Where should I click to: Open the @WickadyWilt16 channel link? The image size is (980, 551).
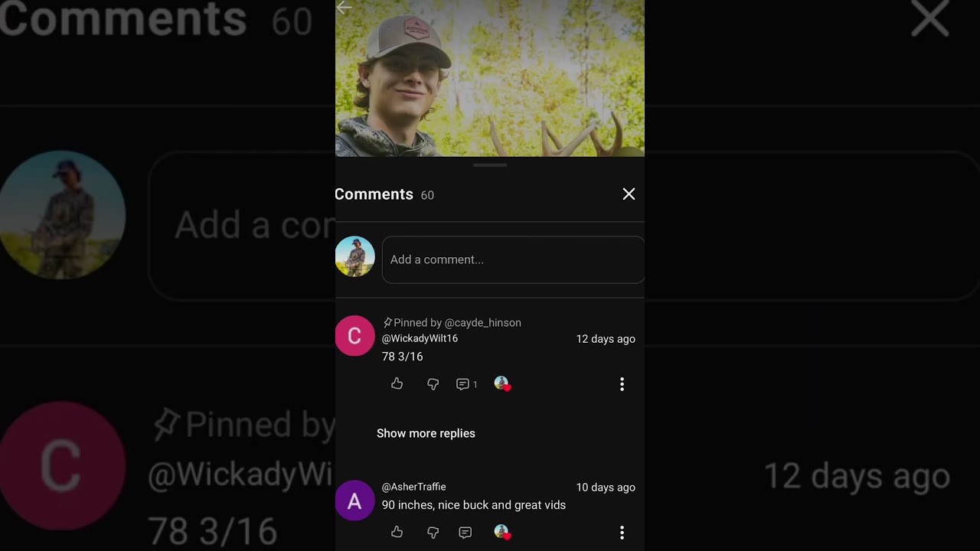(420, 338)
